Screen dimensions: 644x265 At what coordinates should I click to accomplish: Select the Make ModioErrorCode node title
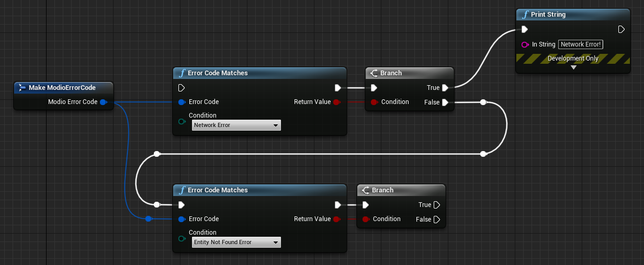(x=62, y=87)
